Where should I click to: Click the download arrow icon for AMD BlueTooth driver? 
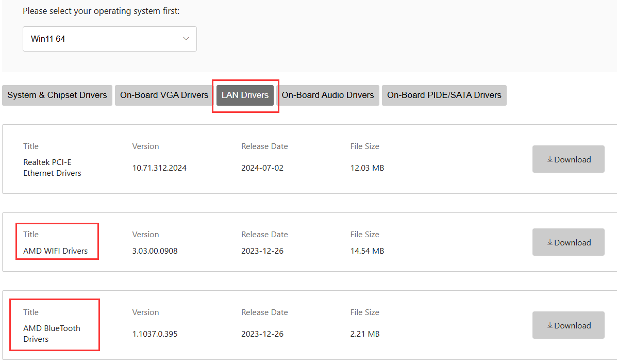(549, 325)
